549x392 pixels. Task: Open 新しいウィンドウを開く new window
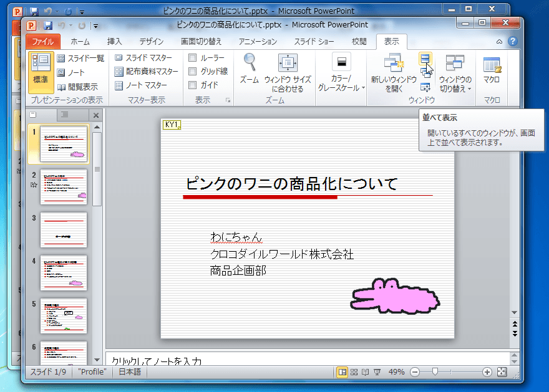pyautogui.click(x=394, y=73)
